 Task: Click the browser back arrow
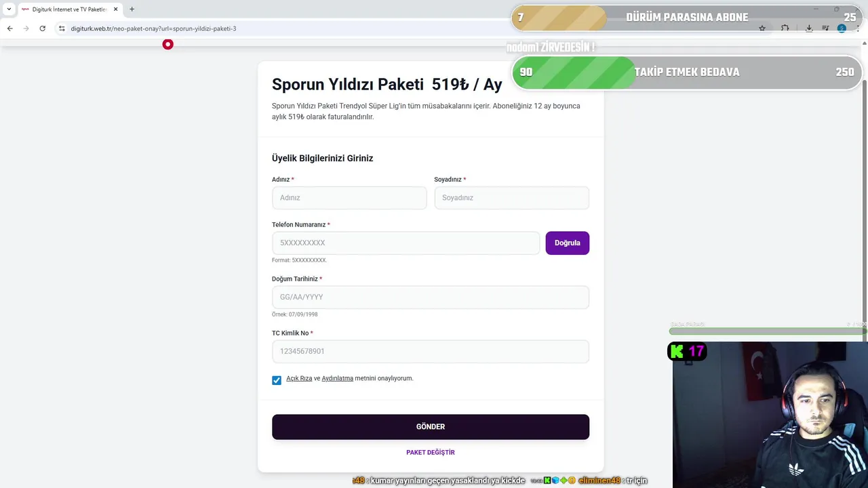pos(9,28)
